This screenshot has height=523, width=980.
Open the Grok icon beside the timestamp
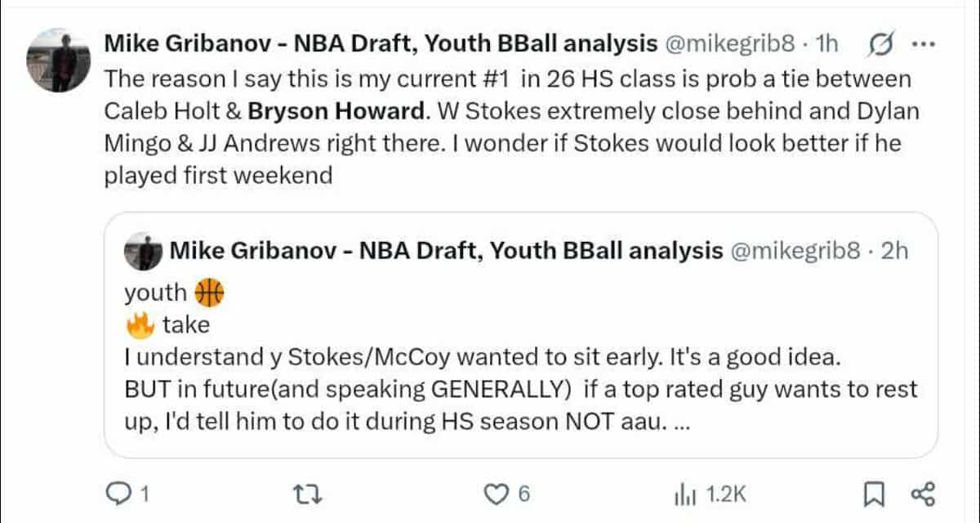pos(881,44)
